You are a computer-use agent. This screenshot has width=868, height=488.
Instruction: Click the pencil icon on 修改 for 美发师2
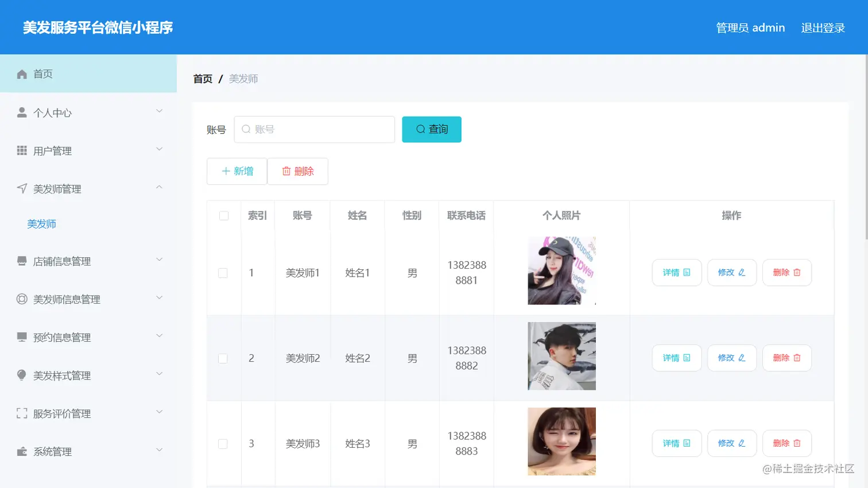[742, 358]
